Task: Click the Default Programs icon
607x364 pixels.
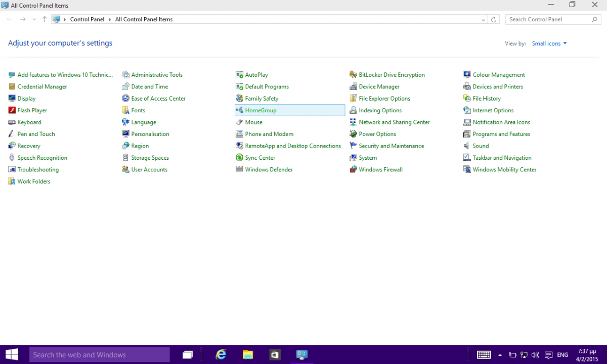Action: (239, 86)
